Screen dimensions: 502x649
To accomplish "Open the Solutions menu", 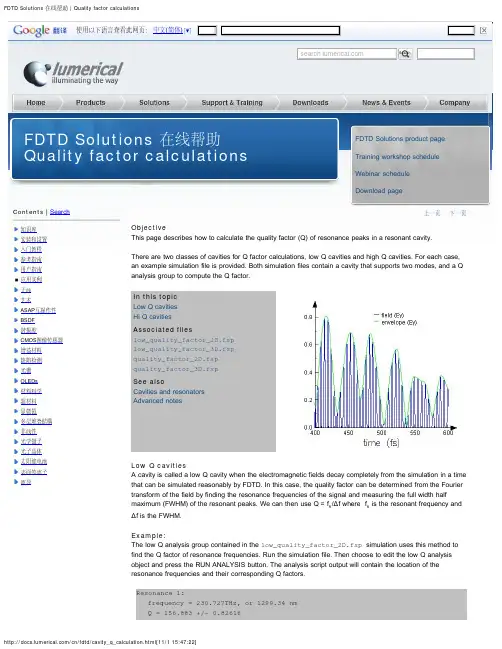I will point(154,103).
